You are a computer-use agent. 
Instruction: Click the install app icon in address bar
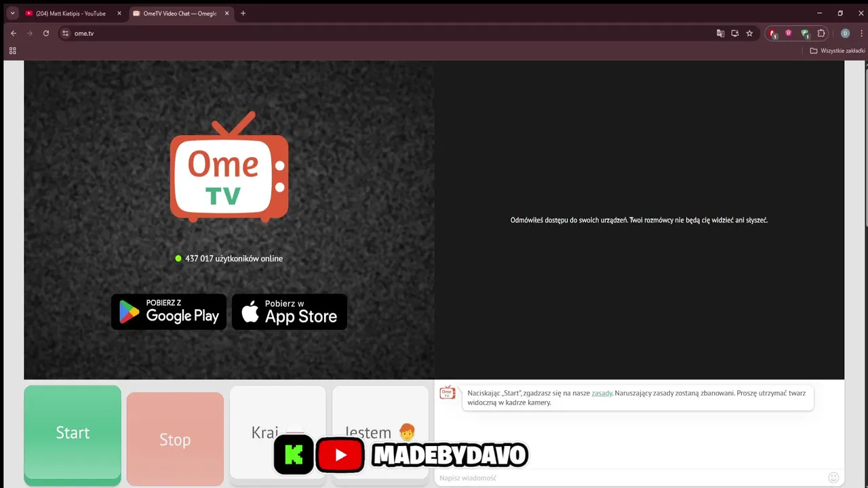[734, 33]
